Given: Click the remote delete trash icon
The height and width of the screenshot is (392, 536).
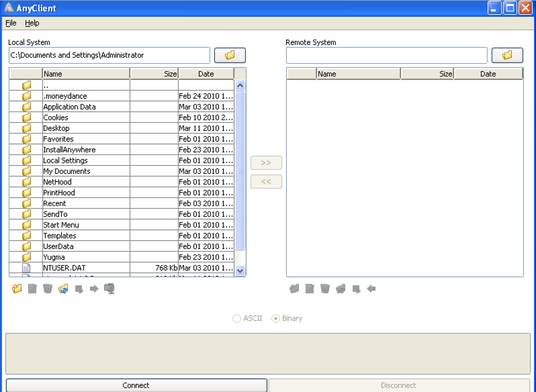Looking at the screenshot, I should tap(325, 289).
